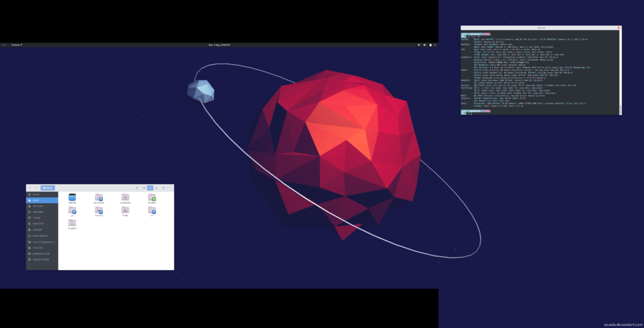Open the Templates folder icon
Viewport: 644px width, 328px height.
(x=72, y=223)
